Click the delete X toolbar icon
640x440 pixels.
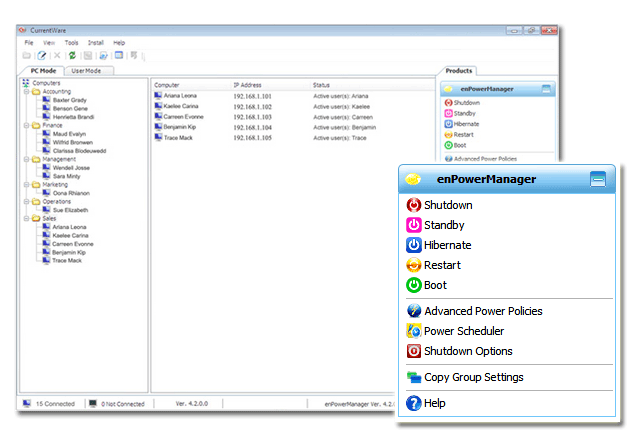(57, 55)
